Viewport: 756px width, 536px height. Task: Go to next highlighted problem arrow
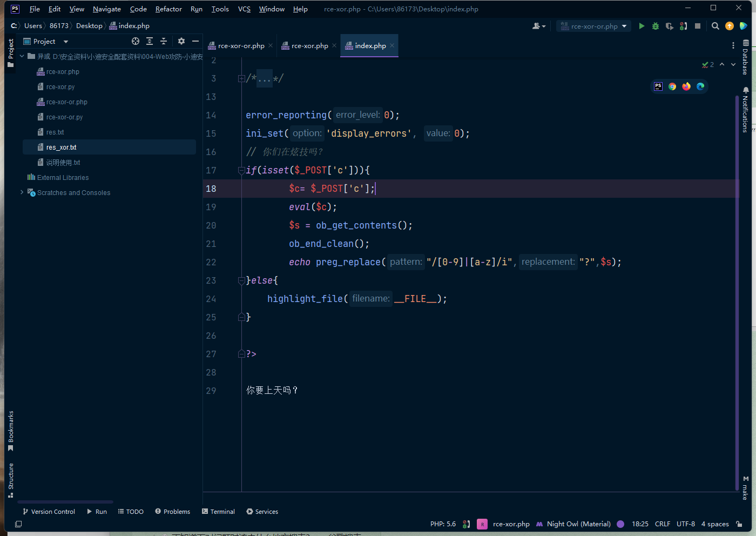click(733, 64)
